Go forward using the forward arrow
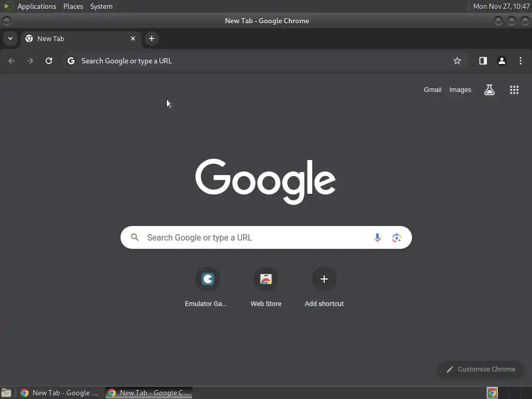 pos(30,61)
